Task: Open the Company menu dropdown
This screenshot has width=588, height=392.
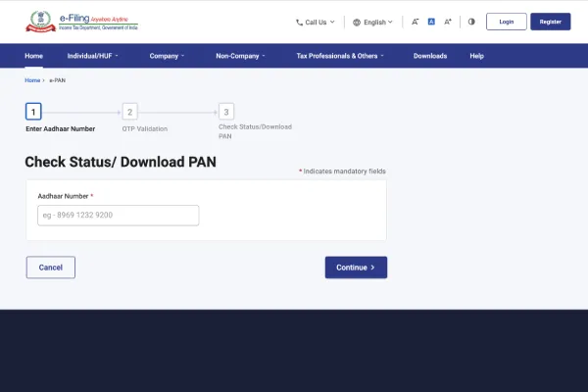Action: tap(167, 56)
